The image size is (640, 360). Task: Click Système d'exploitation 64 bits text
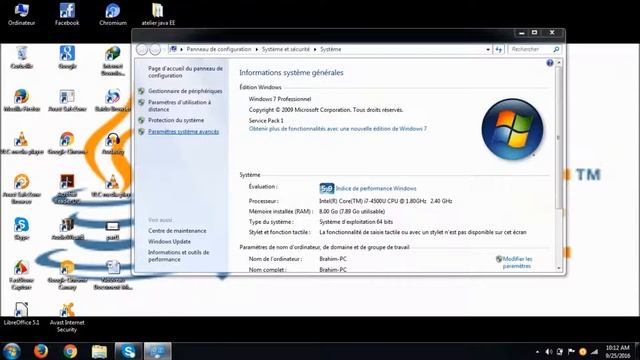[356, 222]
